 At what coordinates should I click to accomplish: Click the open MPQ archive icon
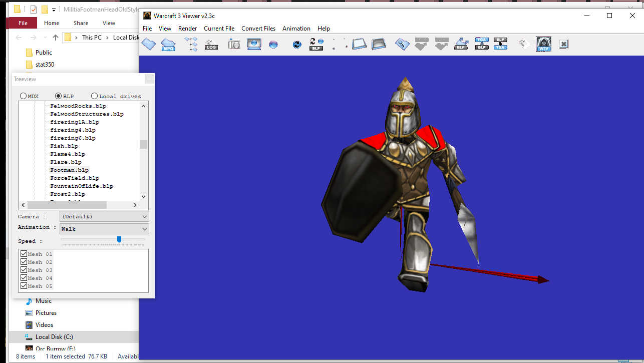[x=168, y=44]
